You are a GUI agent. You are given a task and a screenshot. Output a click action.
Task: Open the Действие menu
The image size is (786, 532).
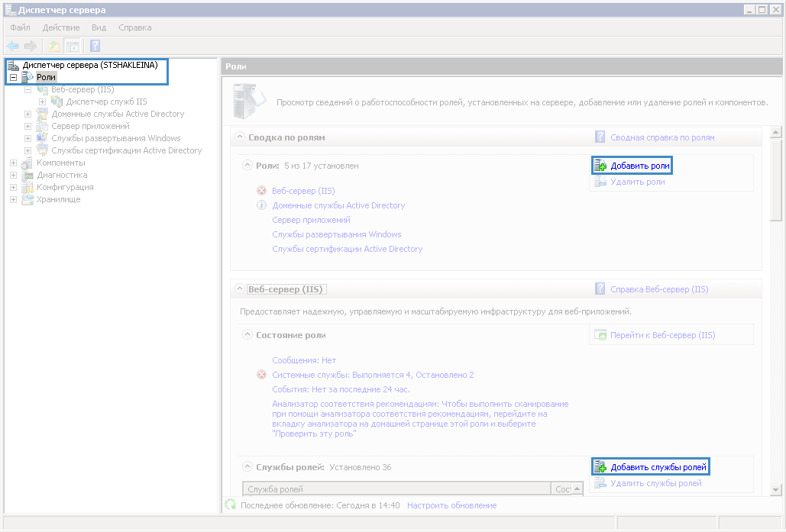tap(61, 27)
